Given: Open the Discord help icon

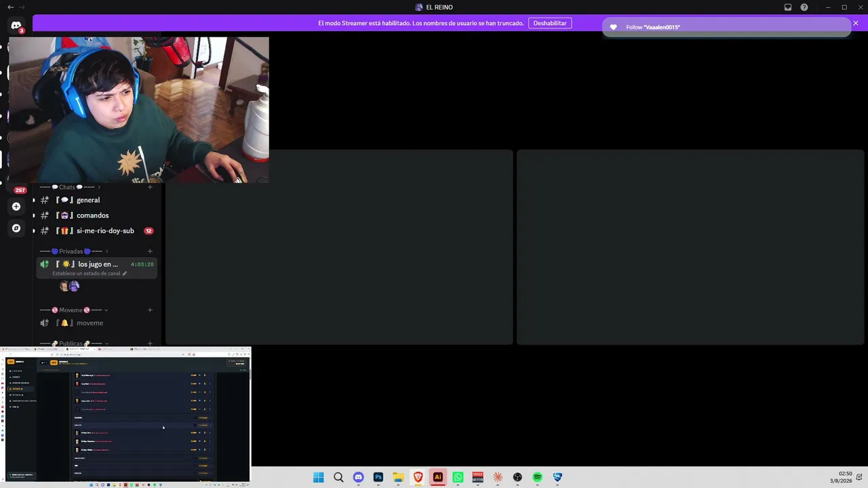Looking at the screenshot, I should [x=804, y=7].
